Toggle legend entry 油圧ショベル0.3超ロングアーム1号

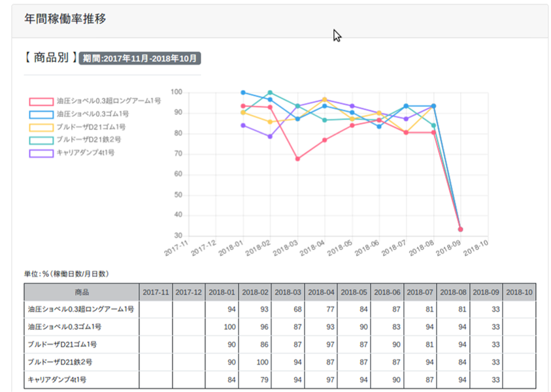tap(108, 101)
